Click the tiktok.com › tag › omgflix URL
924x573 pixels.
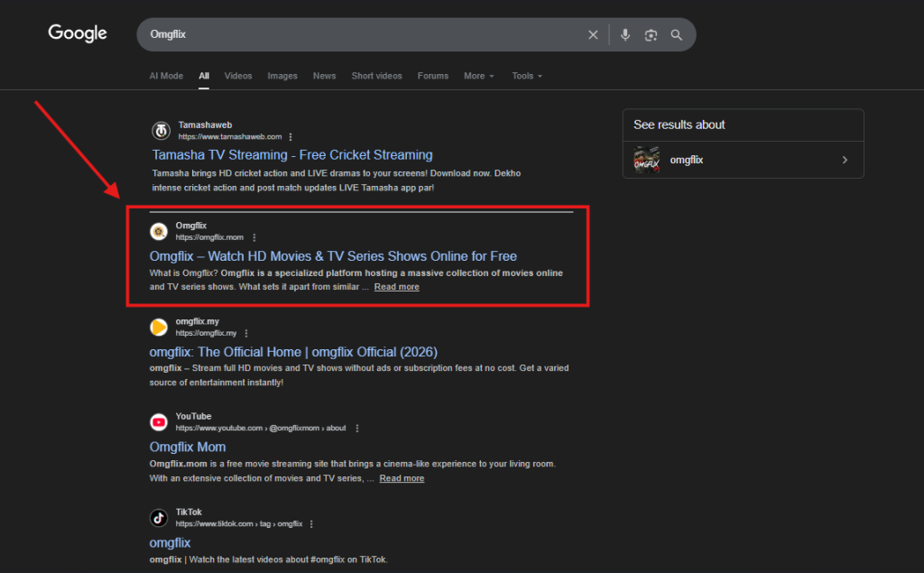(238, 524)
